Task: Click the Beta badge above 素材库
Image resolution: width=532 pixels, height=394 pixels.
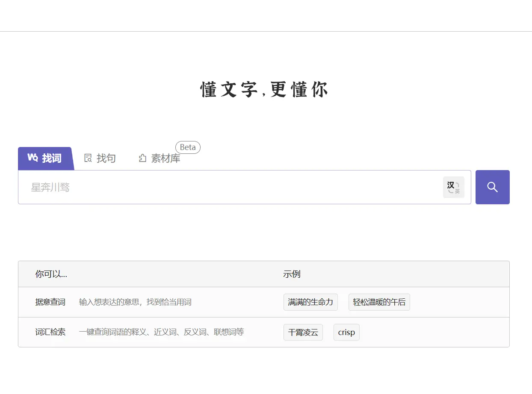Action: tap(188, 147)
